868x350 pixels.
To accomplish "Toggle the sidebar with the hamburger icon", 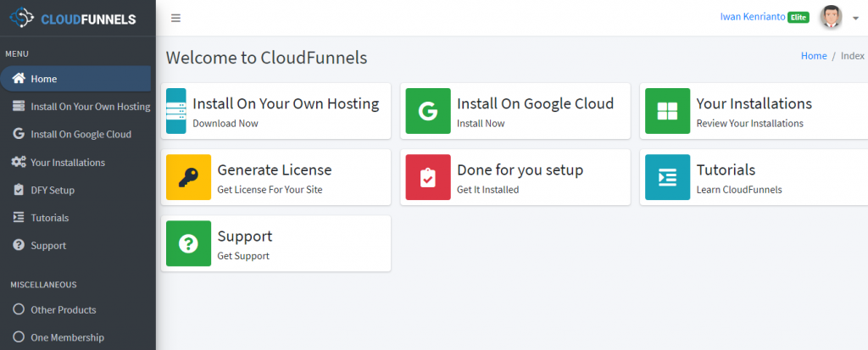I will [176, 19].
